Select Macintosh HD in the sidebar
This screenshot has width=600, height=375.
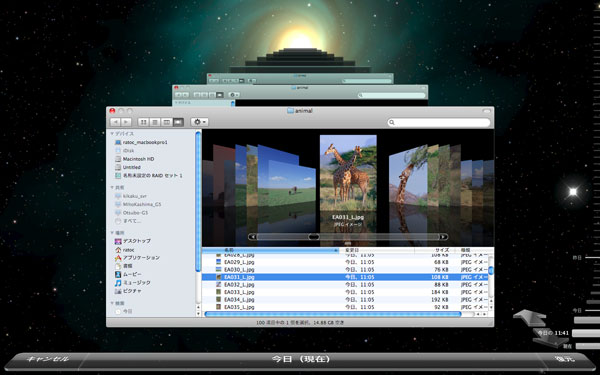138,159
